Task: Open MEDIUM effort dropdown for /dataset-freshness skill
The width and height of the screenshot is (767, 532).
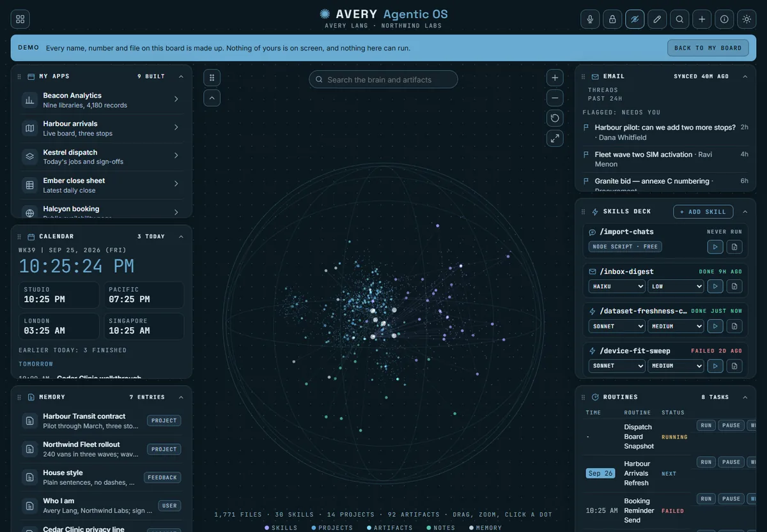Action: [676, 326]
